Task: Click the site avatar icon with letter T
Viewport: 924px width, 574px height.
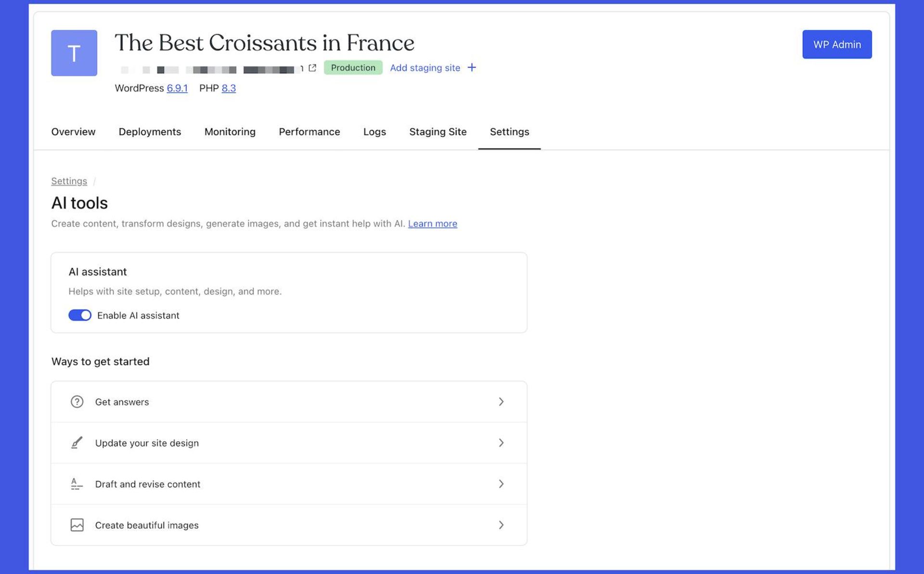Action: coord(74,53)
